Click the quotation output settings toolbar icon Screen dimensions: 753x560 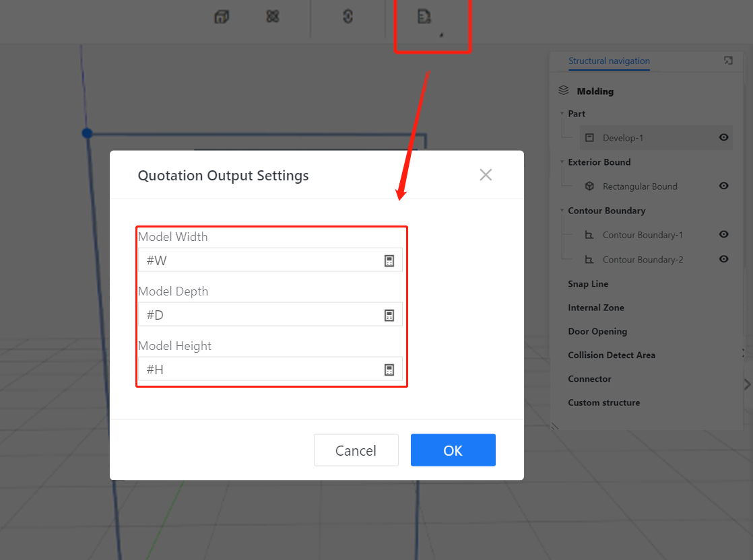[x=424, y=17]
